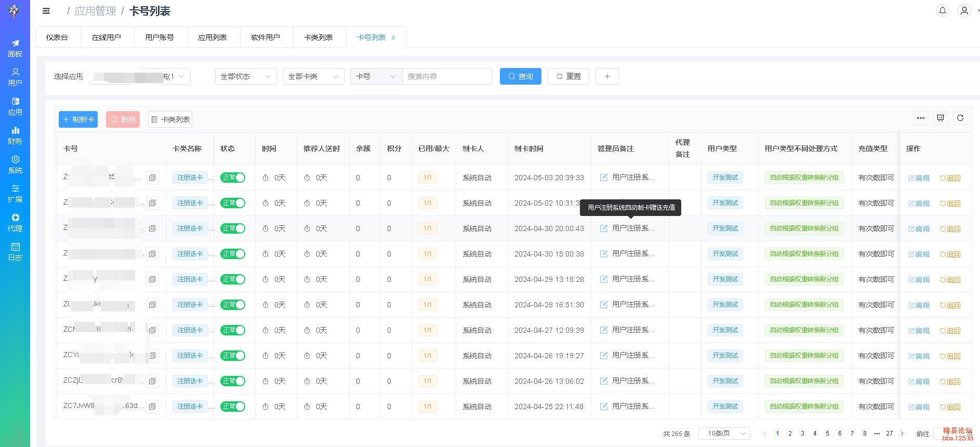This screenshot has height=447, width=980.
Task: Switch to the 仪表台 tab
Action: [57, 37]
